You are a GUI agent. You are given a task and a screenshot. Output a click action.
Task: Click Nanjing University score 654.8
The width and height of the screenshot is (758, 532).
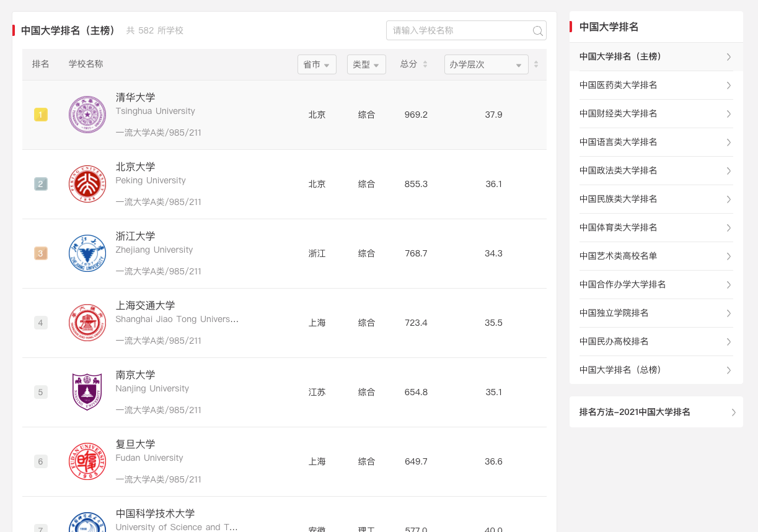(416, 392)
